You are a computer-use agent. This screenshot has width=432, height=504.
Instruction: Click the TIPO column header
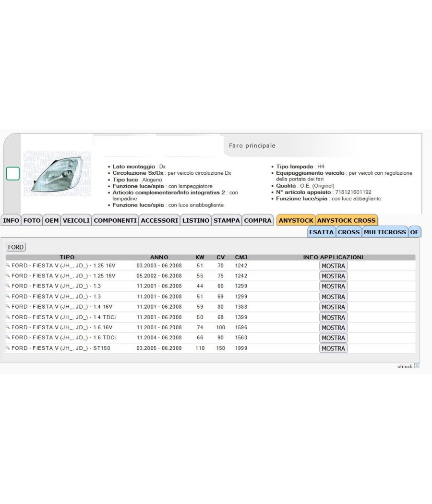tap(67, 257)
